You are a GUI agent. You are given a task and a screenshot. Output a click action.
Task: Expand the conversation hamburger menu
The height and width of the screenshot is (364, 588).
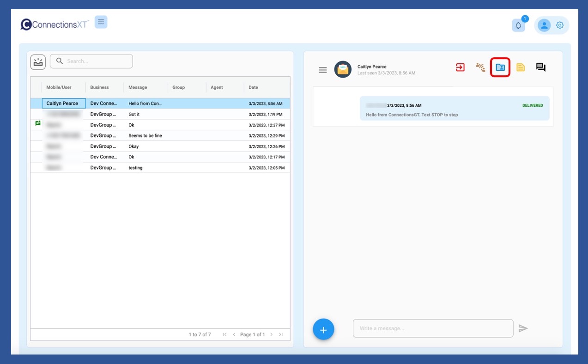[x=323, y=70]
